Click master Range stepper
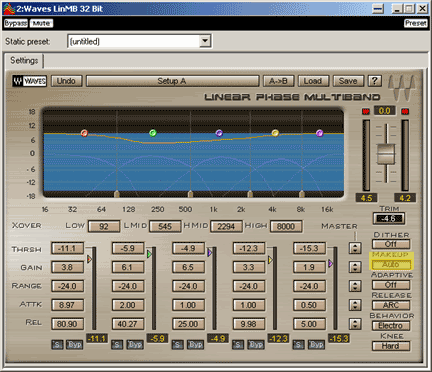The height and width of the screenshot is (372, 432). (x=355, y=286)
